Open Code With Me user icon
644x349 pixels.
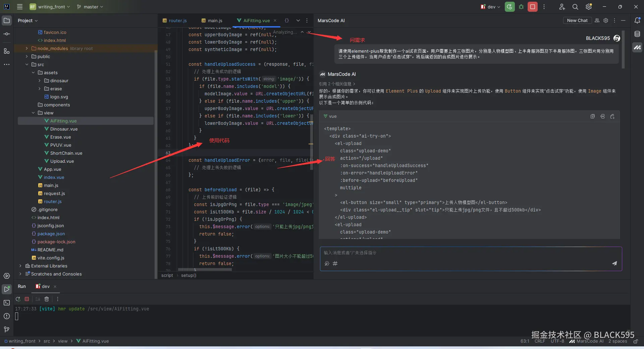562,7
